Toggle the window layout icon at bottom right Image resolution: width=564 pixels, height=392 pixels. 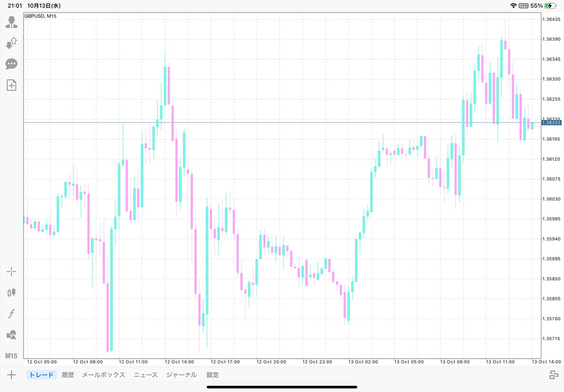[x=553, y=375]
